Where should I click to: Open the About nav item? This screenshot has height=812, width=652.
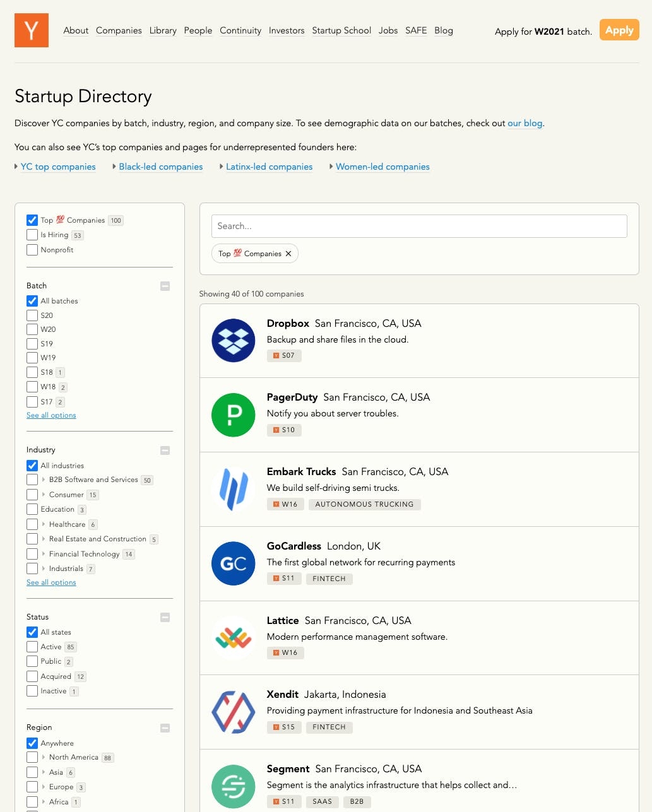(x=76, y=30)
